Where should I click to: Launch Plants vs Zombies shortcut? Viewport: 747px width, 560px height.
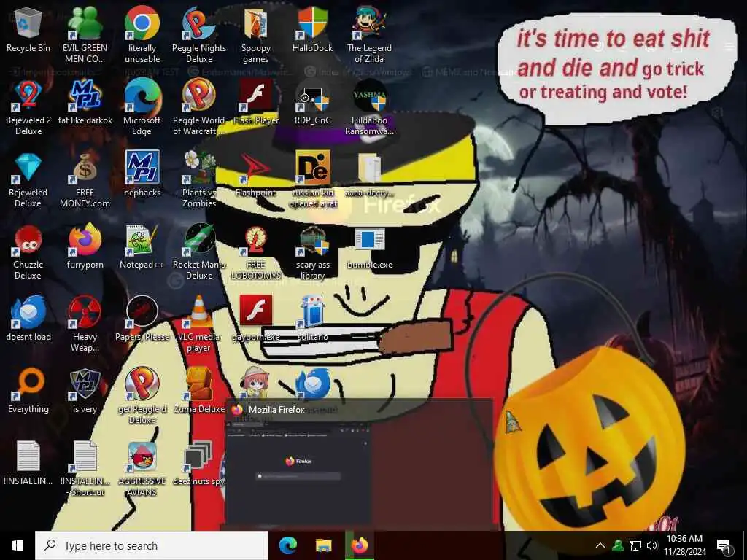click(199, 179)
